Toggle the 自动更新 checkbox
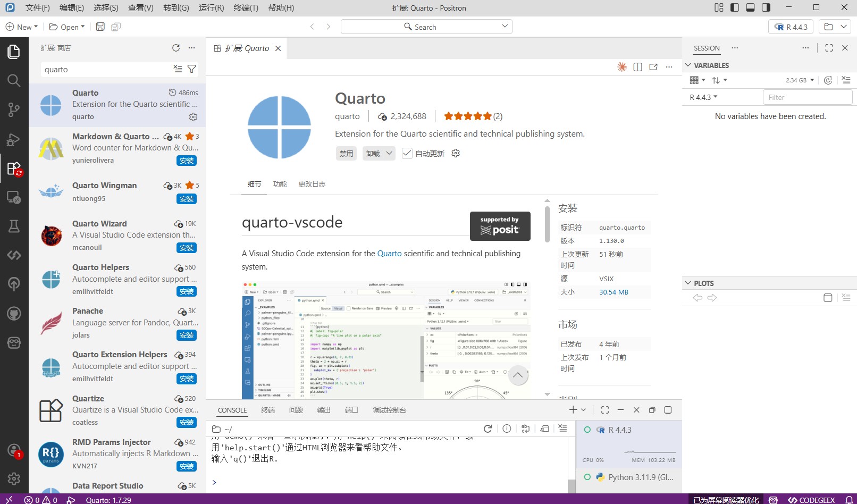This screenshot has height=504, width=857. 407,154
